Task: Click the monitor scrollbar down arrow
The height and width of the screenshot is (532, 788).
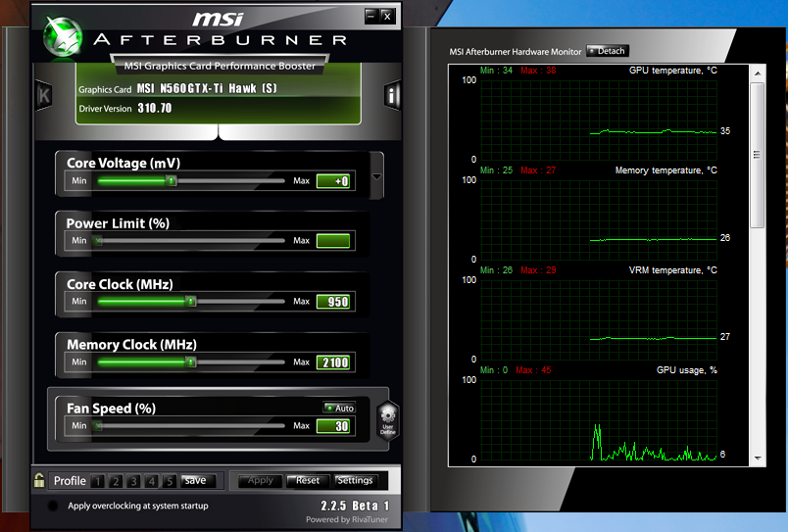Action: (x=758, y=459)
